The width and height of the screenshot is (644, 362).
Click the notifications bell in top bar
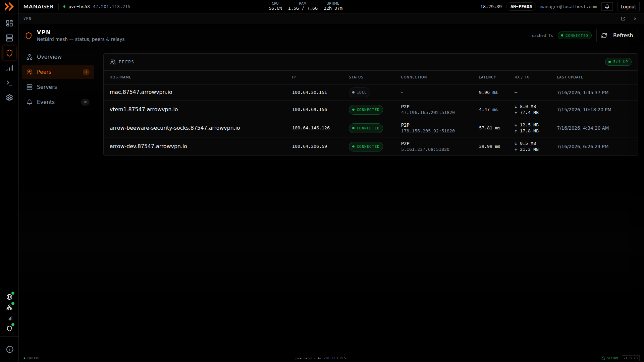(607, 7)
